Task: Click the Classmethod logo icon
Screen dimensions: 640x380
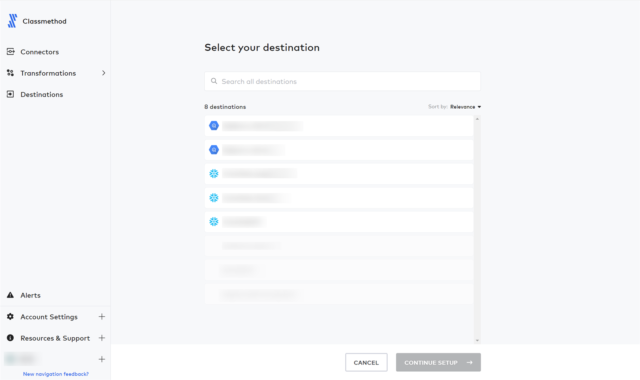Action: click(13, 21)
